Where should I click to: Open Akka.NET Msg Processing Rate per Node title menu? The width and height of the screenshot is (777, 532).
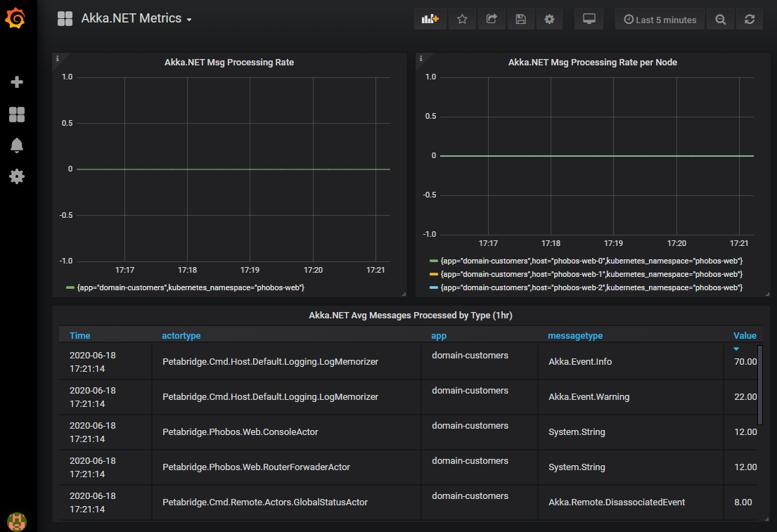point(593,63)
